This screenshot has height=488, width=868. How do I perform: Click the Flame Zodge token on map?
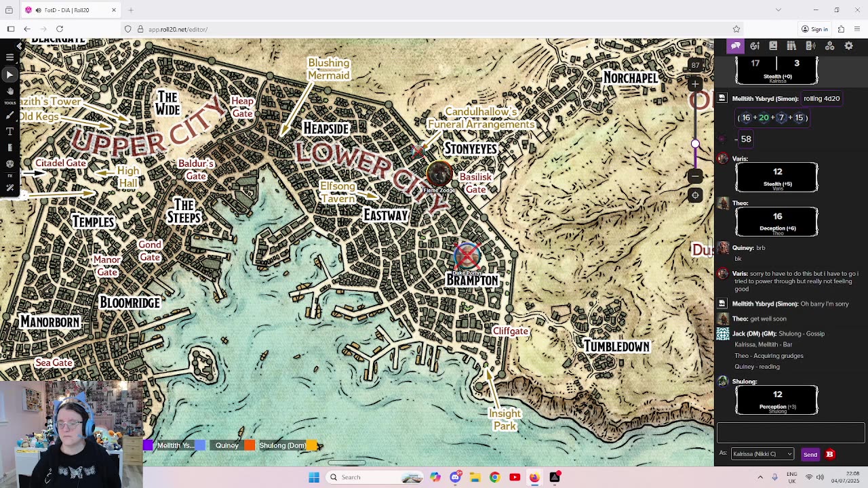tap(439, 173)
